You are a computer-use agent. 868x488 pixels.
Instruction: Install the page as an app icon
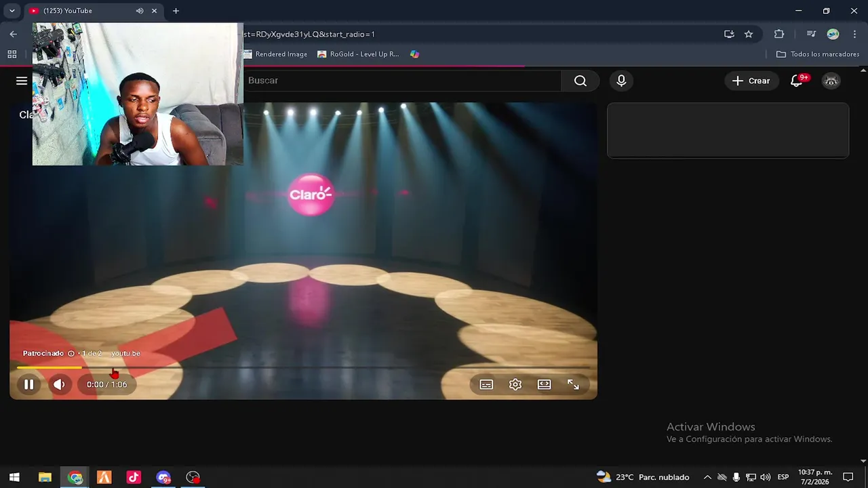729,34
